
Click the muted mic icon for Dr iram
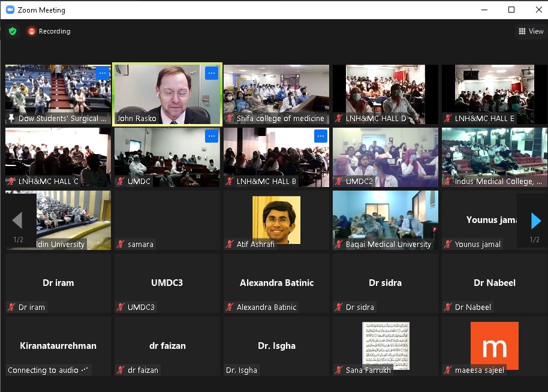click(11, 307)
